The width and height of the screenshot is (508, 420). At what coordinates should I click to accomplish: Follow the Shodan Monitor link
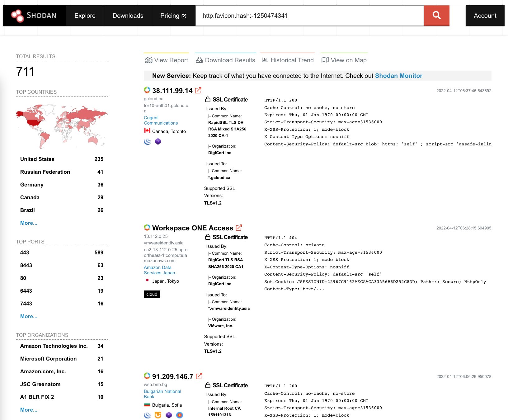[x=398, y=76]
